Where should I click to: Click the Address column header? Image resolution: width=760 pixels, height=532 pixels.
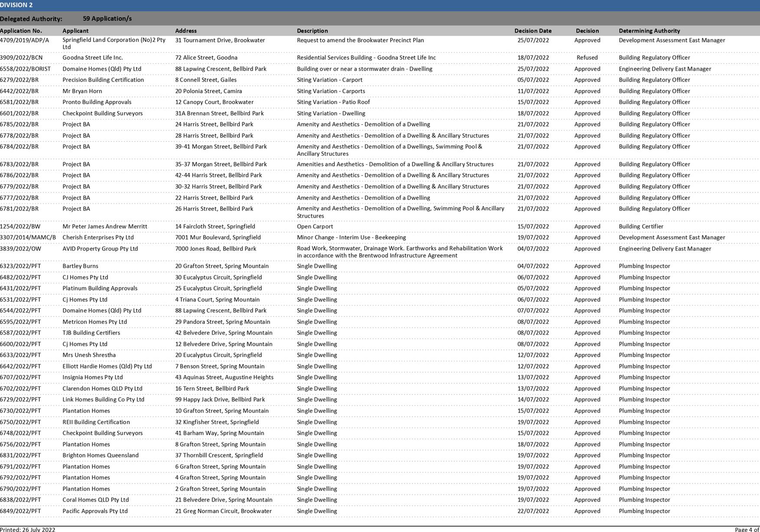(186, 31)
